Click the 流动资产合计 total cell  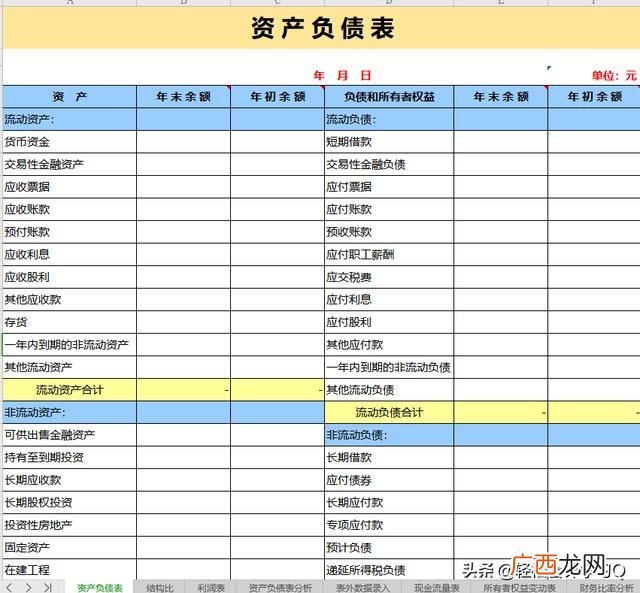(69, 390)
